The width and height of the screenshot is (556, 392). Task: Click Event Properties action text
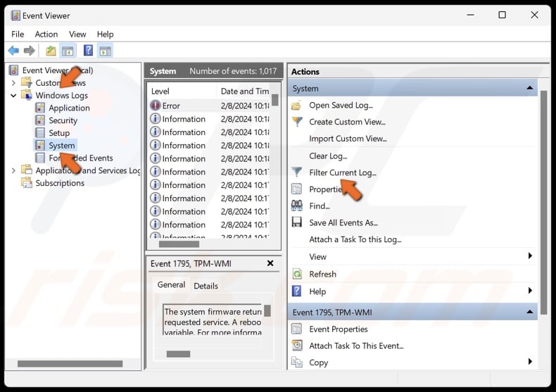tap(339, 329)
